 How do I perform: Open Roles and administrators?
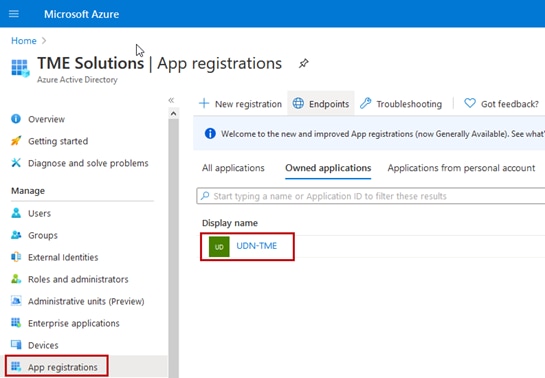tap(78, 279)
